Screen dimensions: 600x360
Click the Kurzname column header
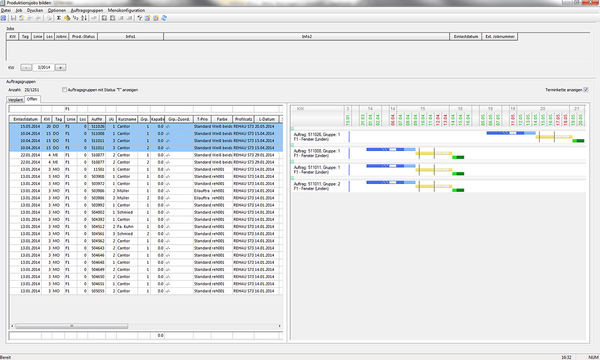[x=127, y=119]
